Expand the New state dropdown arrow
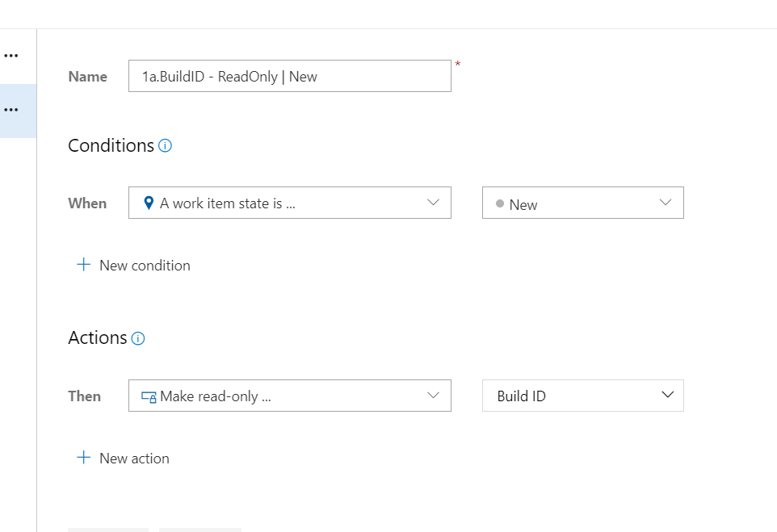Image resolution: width=777 pixels, height=532 pixels. click(x=666, y=202)
